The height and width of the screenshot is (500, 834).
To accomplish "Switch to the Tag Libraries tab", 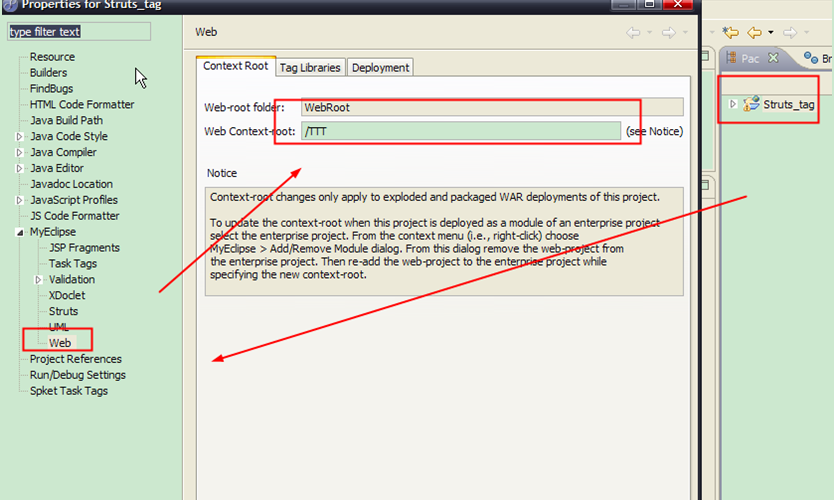I will click(310, 68).
